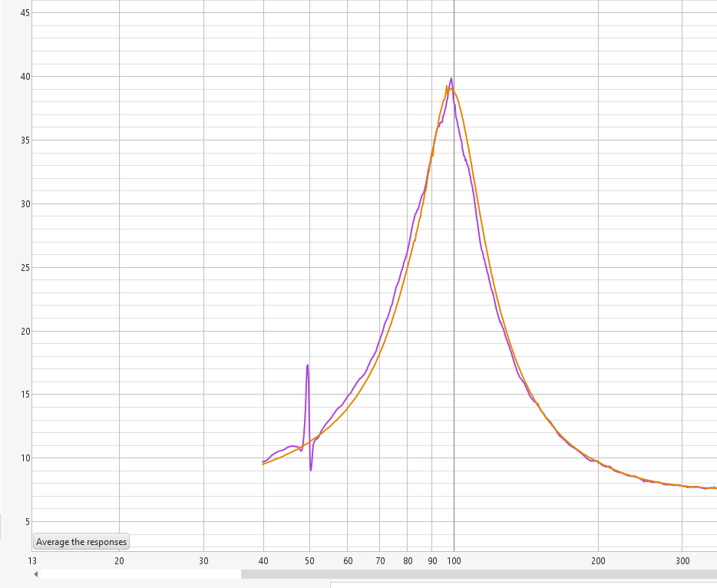The image size is (717, 588).
Task: Click the 300 label on frequency axis
Action: (682, 561)
